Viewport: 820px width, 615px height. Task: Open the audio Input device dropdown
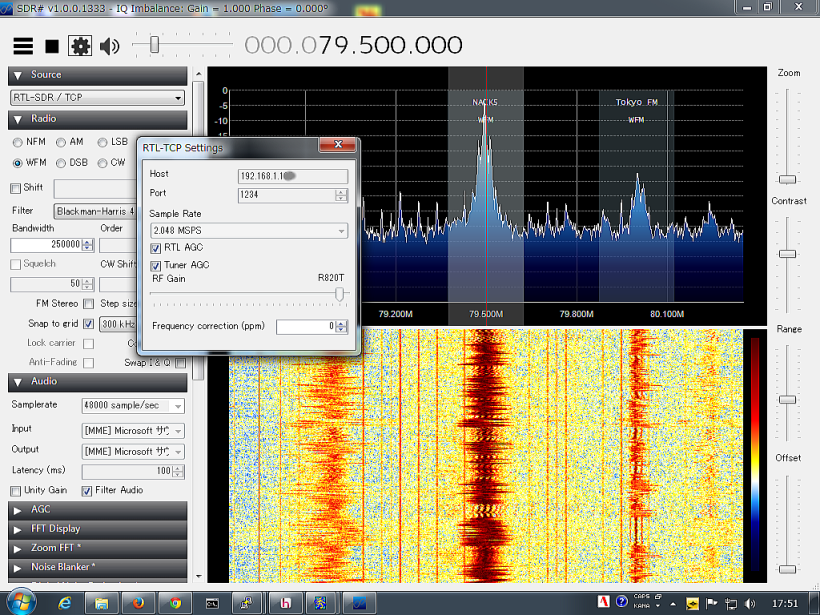(x=133, y=431)
